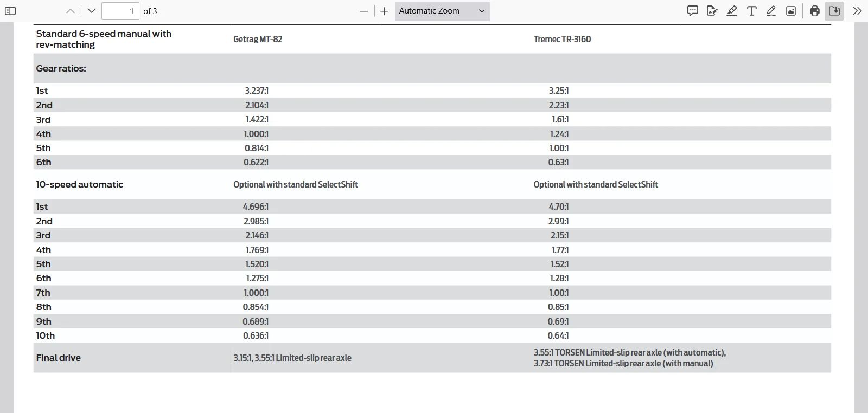
Task: Go to the previous page arrow
Action: tap(71, 11)
